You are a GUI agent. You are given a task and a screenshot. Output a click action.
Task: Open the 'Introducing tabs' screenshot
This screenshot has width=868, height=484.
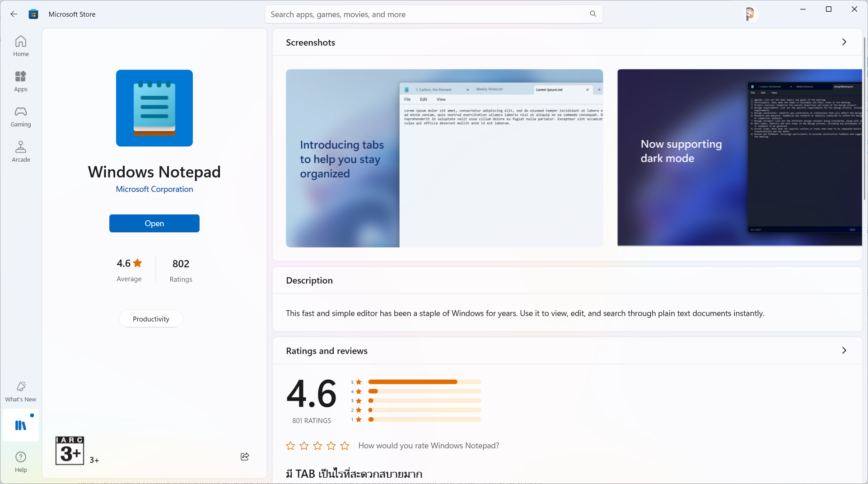click(444, 158)
